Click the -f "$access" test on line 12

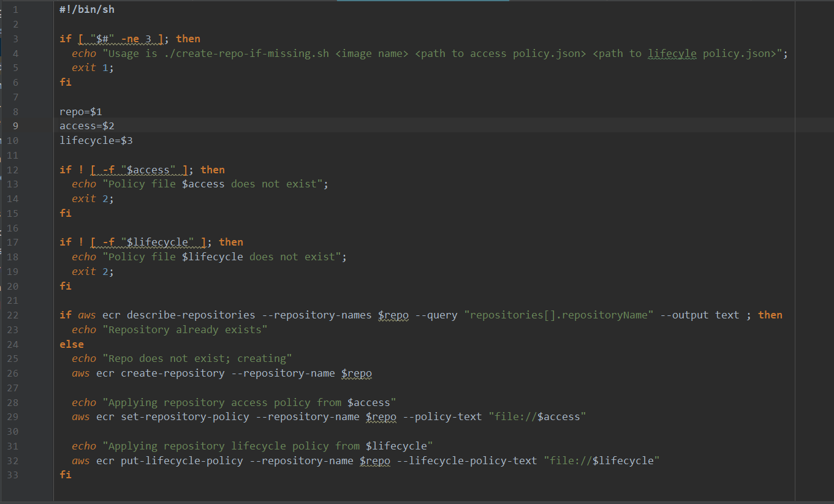point(139,170)
